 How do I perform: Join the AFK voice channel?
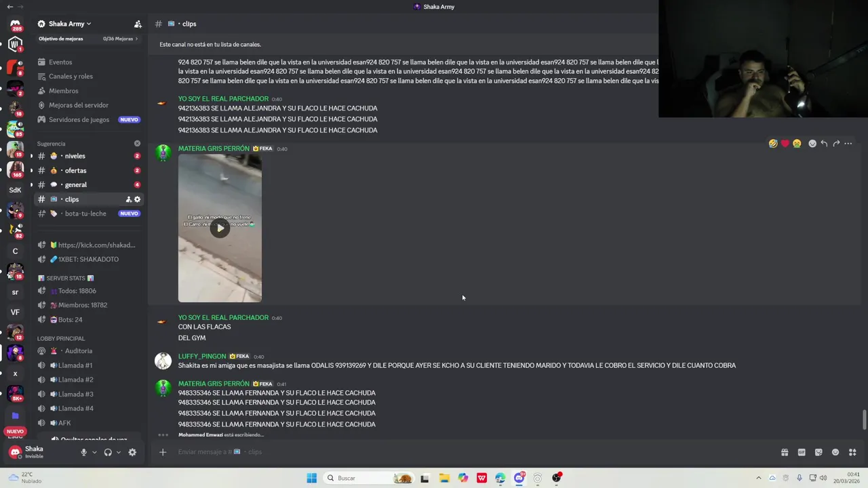(88, 423)
